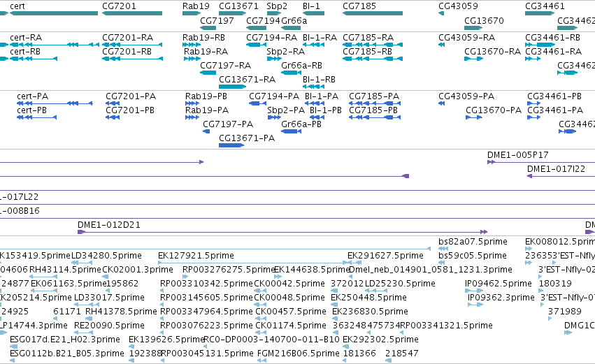Open EST IP09462.5prime label
This screenshot has width=595, height=364.
(x=499, y=284)
